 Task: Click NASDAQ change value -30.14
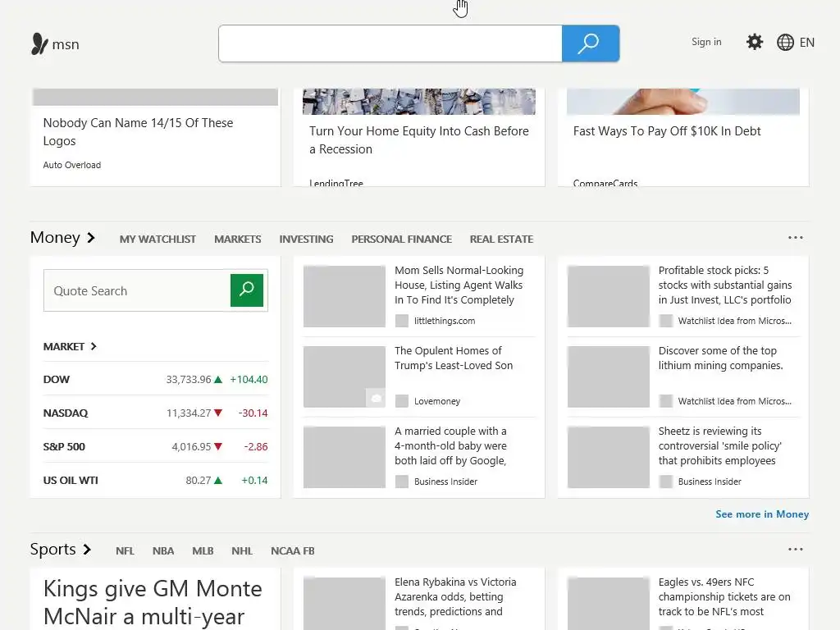click(253, 413)
